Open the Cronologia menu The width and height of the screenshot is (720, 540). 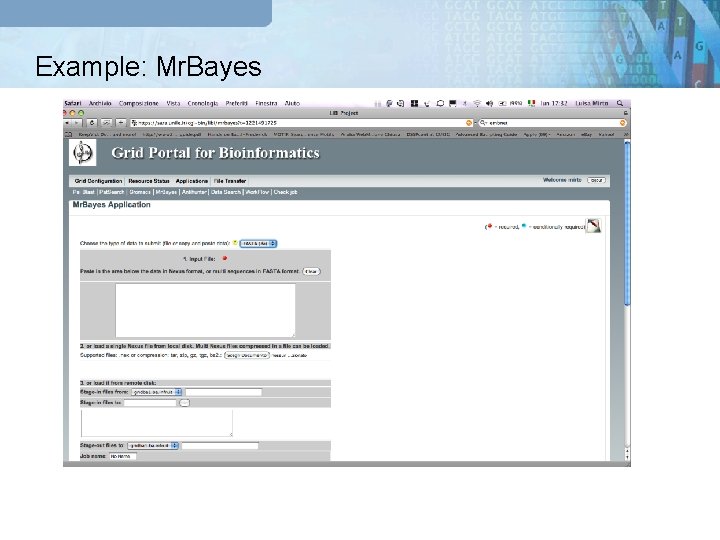pos(202,103)
